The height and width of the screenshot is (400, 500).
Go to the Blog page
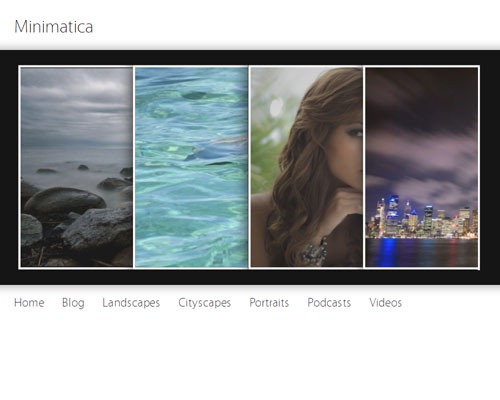(x=73, y=303)
